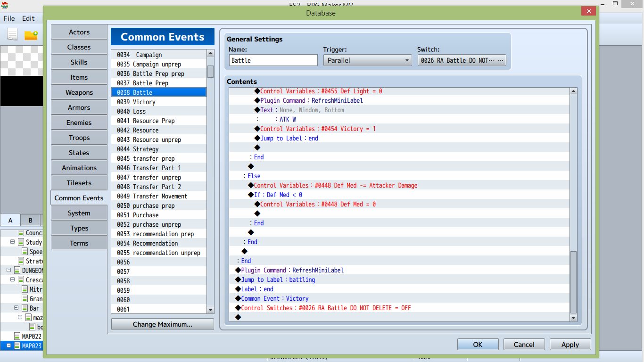Click the event list scroll up arrow

pos(210,53)
